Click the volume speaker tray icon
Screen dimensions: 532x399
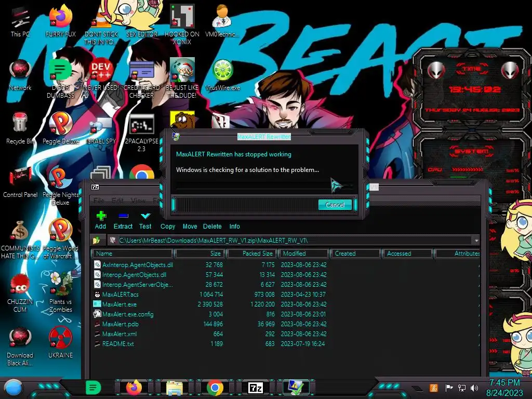point(474,388)
